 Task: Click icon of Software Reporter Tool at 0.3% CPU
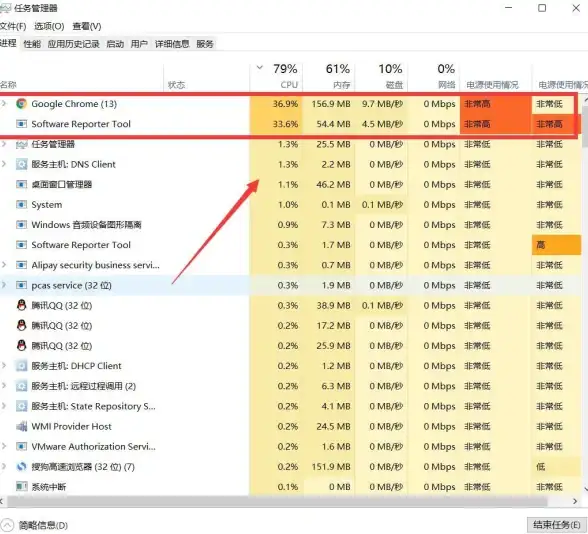click(x=21, y=245)
